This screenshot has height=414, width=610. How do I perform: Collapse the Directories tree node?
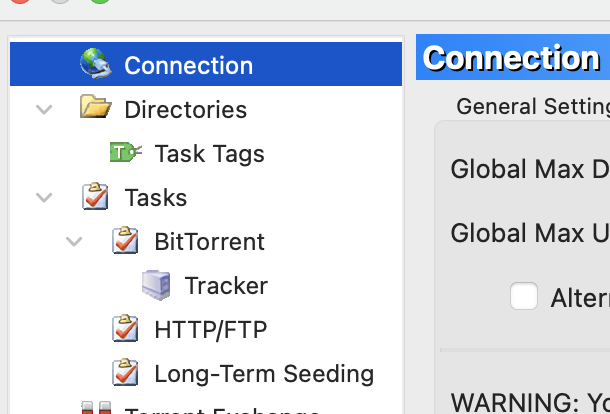tap(44, 109)
